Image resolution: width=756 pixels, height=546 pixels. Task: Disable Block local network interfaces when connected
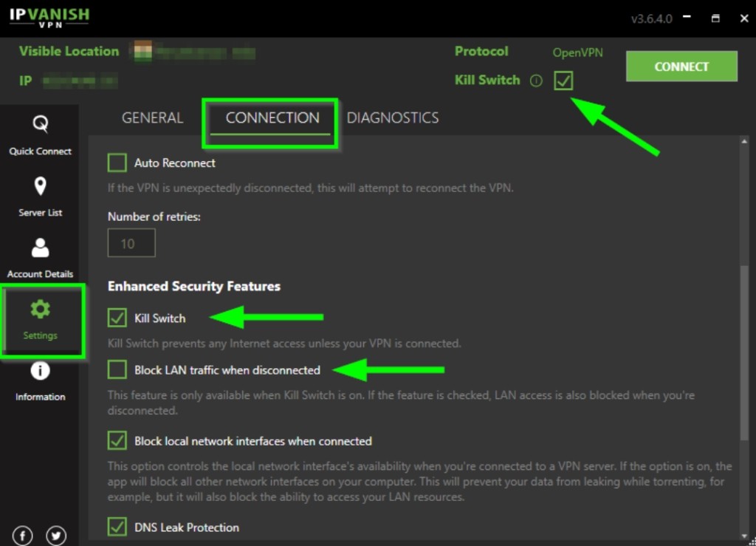pyautogui.click(x=117, y=440)
